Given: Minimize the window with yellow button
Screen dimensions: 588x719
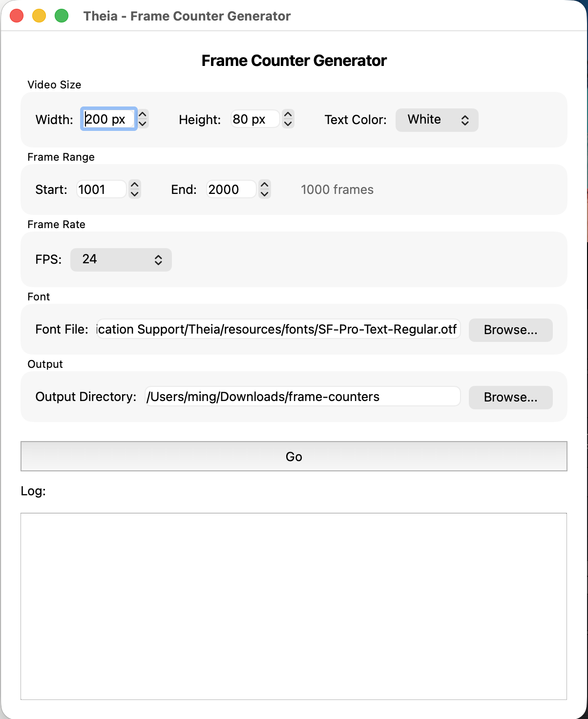Looking at the screenshot, I should pos(39,16).
